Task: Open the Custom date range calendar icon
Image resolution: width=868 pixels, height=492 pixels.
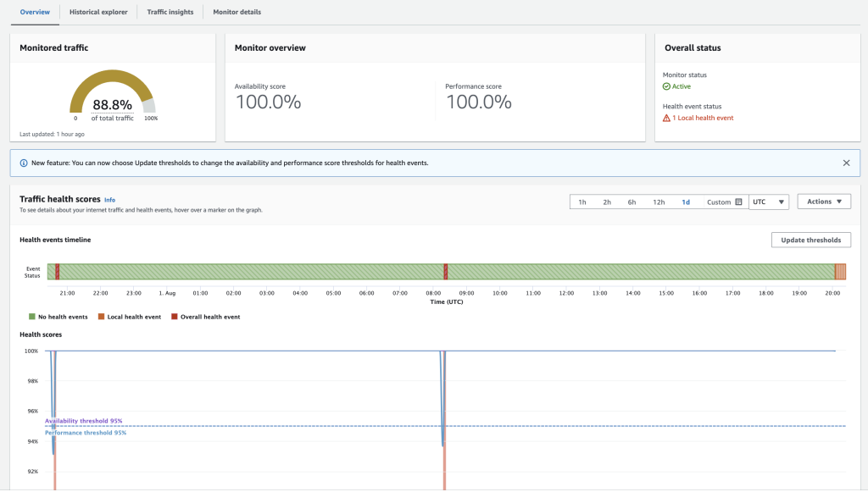Action: pos(737,202)
